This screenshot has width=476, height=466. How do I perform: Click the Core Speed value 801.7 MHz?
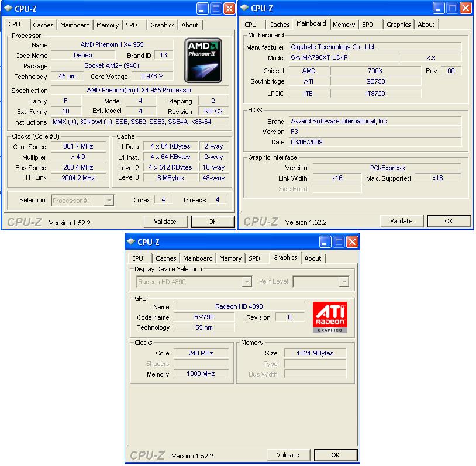pos(78,146)
